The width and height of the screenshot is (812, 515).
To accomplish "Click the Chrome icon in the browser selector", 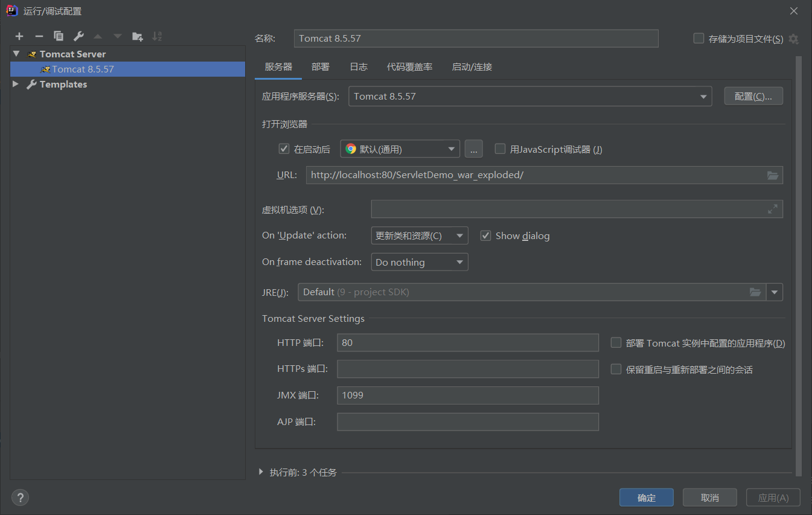I will pyautogui.click(x=351, y=149).
